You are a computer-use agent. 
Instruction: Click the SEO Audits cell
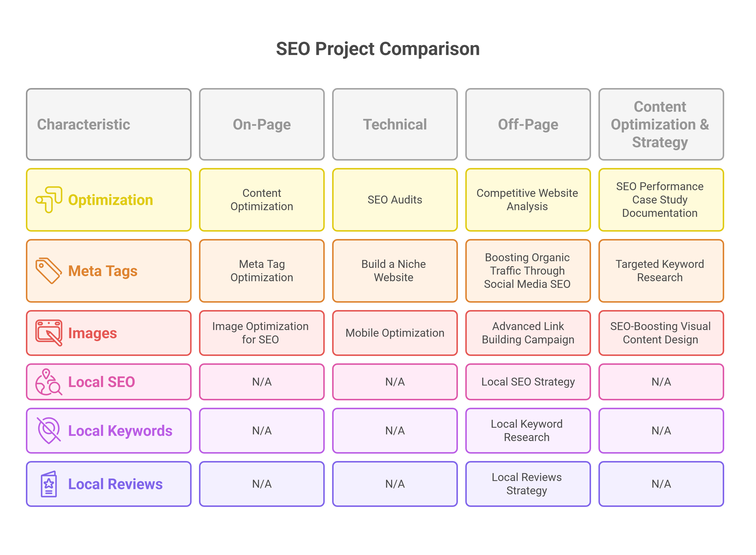point(395,200)
